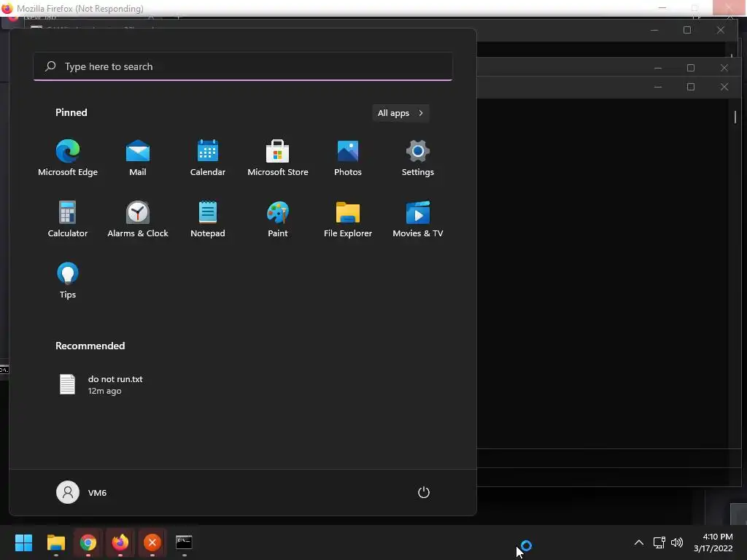Open the Calendar app

click(x=208, y=158)
